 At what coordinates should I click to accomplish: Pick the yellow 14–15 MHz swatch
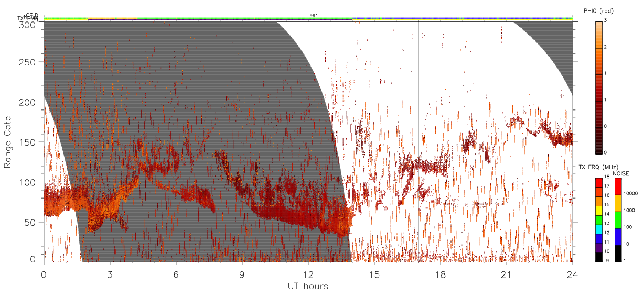(598, 210)
